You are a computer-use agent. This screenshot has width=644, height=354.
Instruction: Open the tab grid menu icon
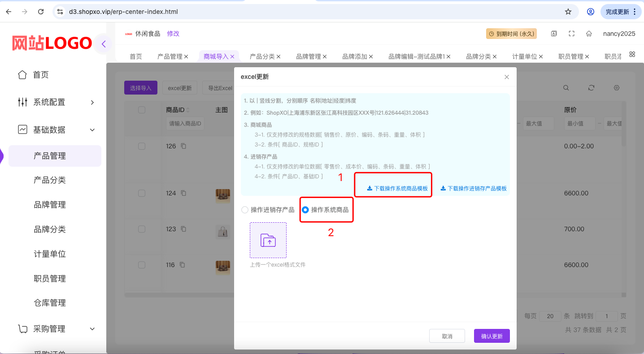pos(632,54)
